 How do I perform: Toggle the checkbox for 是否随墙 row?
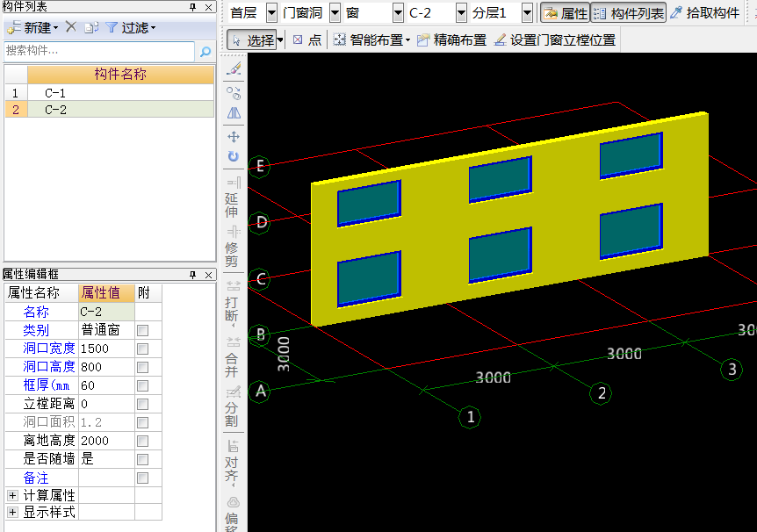tap(143, 460)
